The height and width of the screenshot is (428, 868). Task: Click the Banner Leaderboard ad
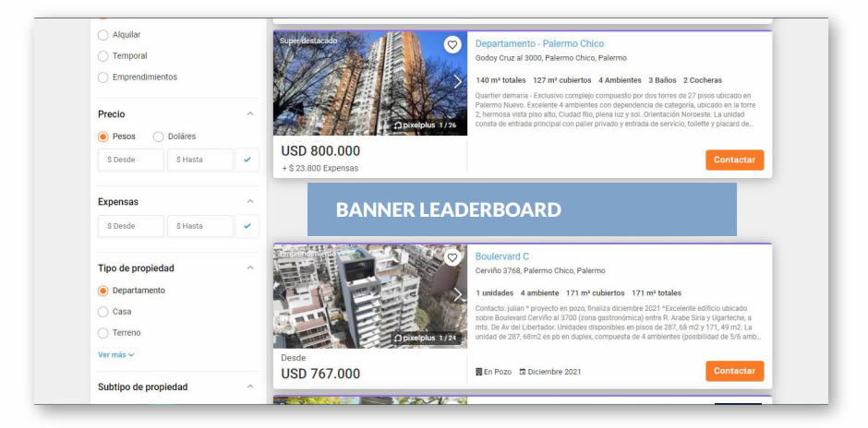point(522,209)
